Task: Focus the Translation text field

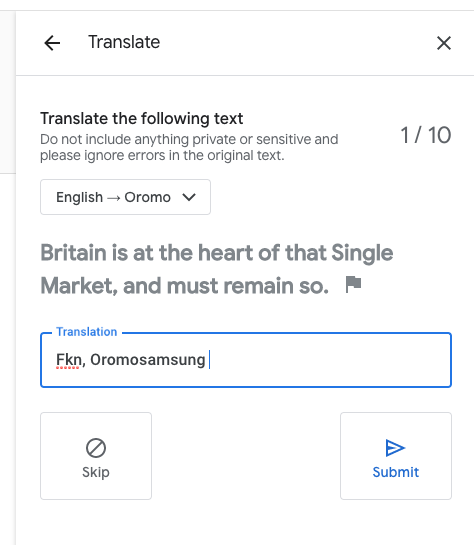Action: point(246,360)
